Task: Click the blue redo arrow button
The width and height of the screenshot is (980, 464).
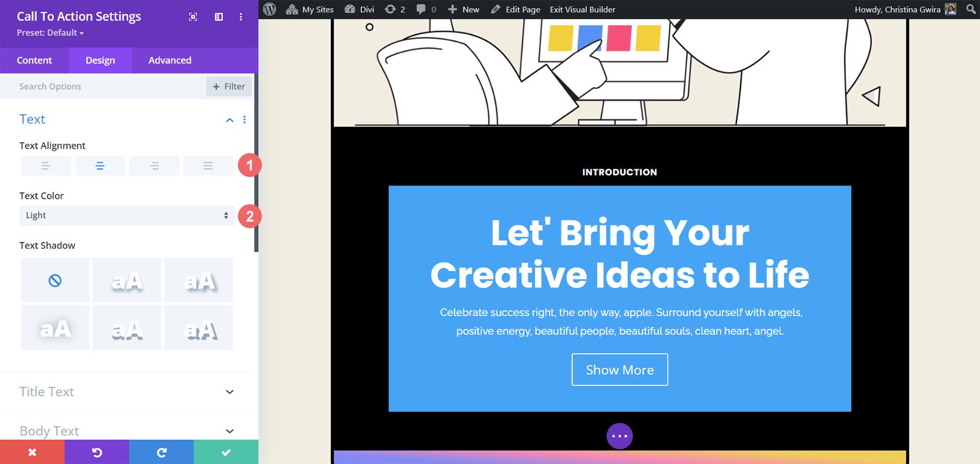Action: [161, 452]
